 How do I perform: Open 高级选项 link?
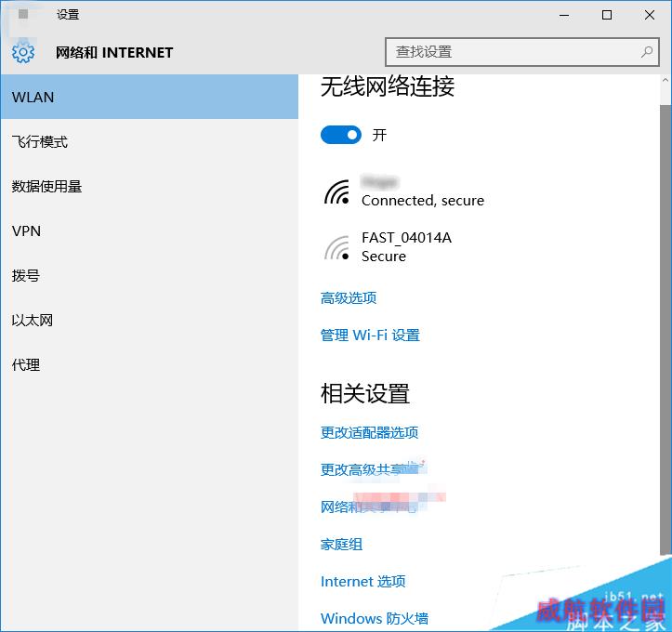point(349,297)
